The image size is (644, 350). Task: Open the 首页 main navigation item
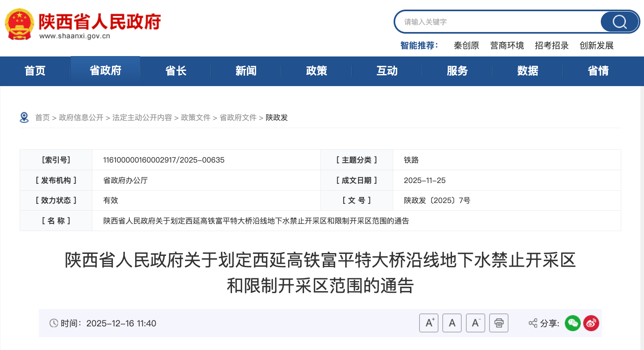[x=35, y=71]
